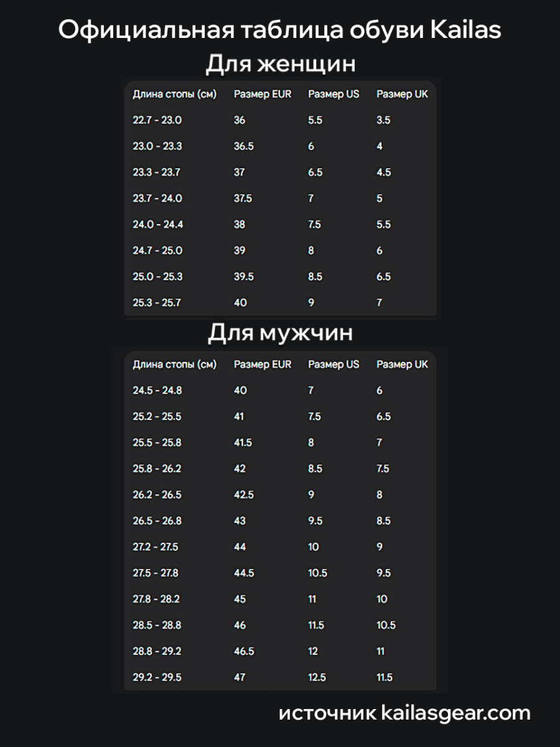Click 'Размер UK' header in men's table

(x=402, y=364)
